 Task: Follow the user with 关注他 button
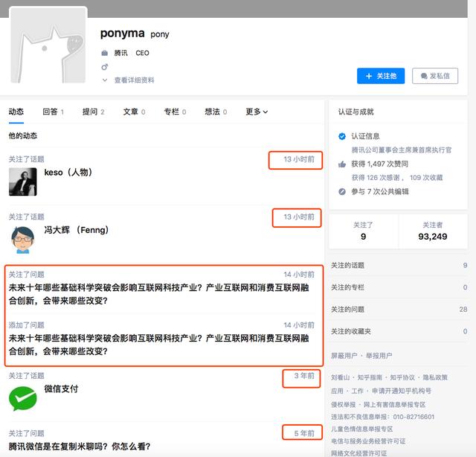coord(381,76)
